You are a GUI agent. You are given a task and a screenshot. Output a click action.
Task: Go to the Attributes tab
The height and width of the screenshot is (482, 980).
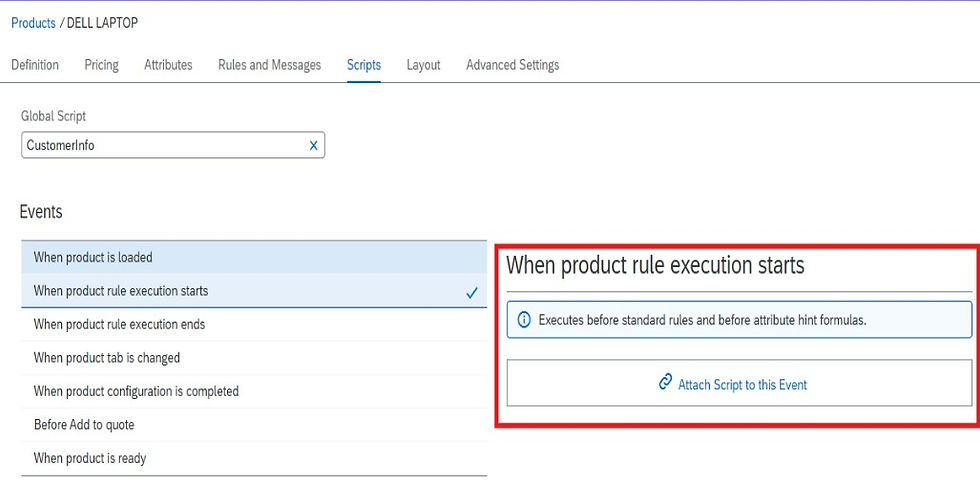[x=168, y=65]
